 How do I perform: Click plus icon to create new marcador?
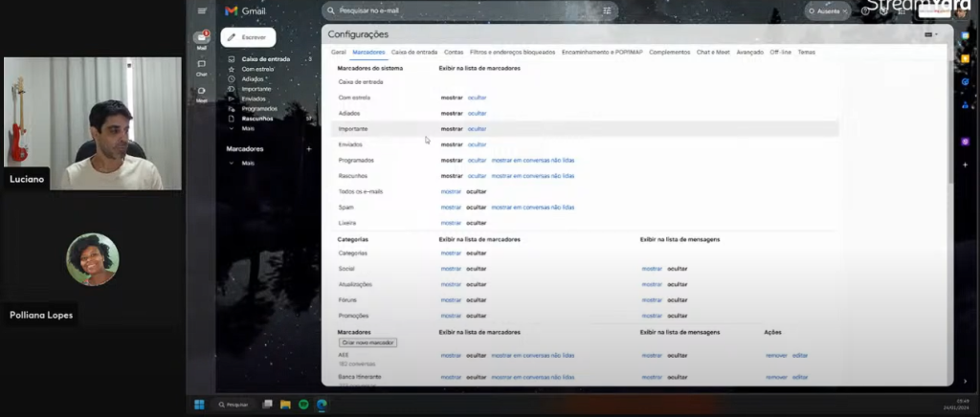[308, 149]
